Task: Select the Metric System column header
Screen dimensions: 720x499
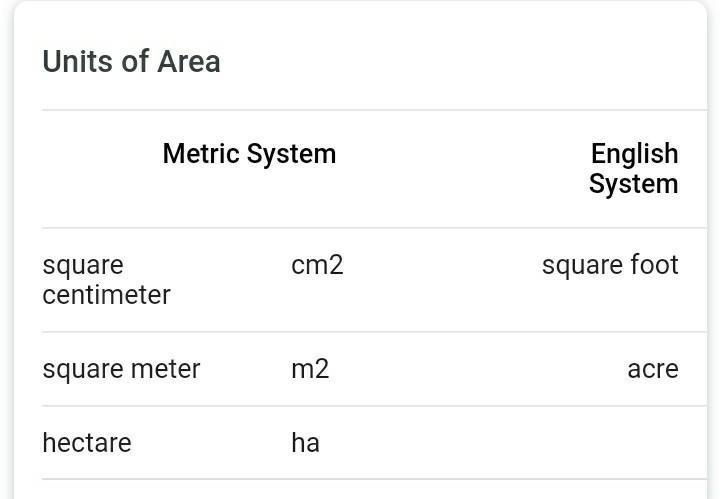Action: [x=249, y=154]
